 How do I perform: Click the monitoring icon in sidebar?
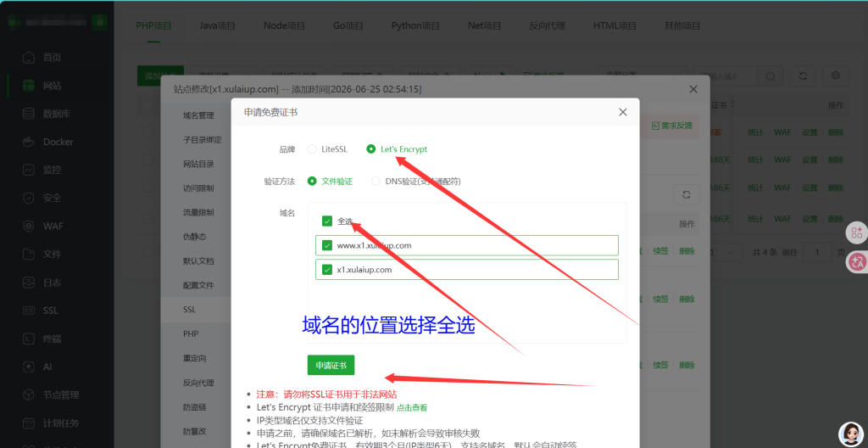pyautogui.click(x=29, y=170)
